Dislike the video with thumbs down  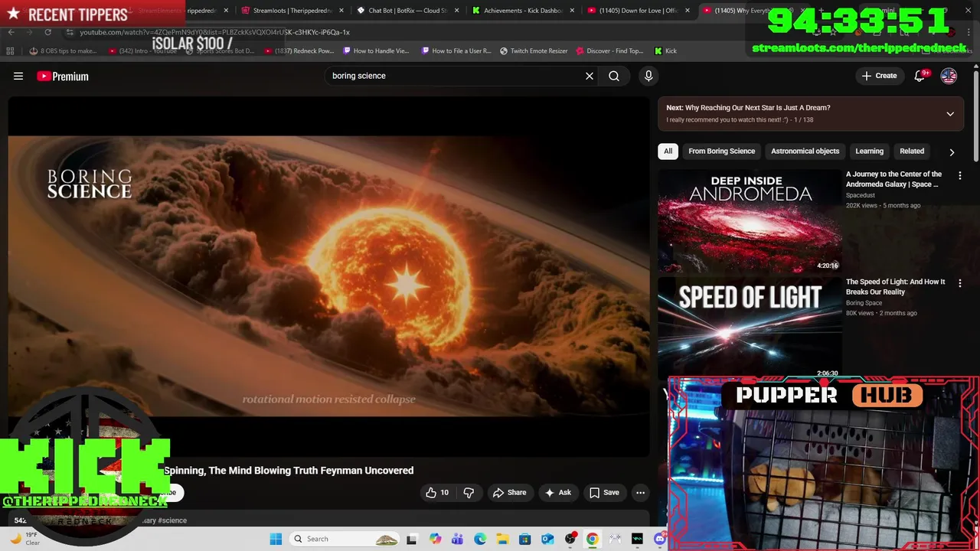[x=469, y=493]
